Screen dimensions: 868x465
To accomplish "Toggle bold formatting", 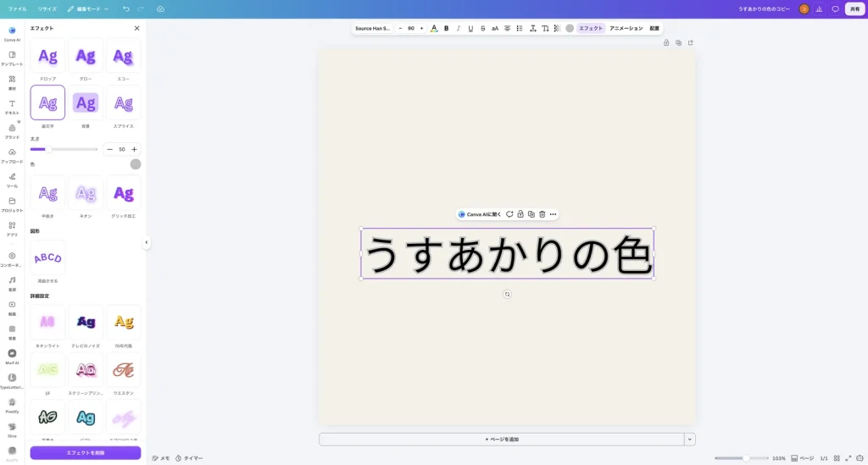I will click(446, 28).
